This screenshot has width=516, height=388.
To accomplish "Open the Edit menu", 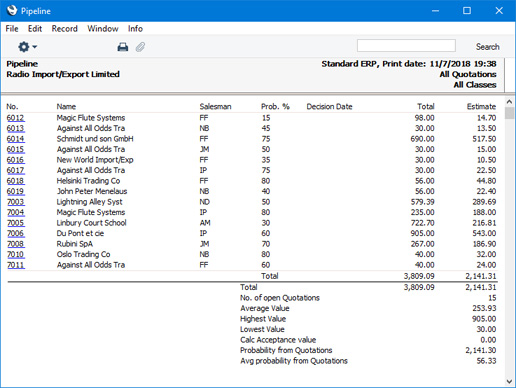I will click(35, 29).
